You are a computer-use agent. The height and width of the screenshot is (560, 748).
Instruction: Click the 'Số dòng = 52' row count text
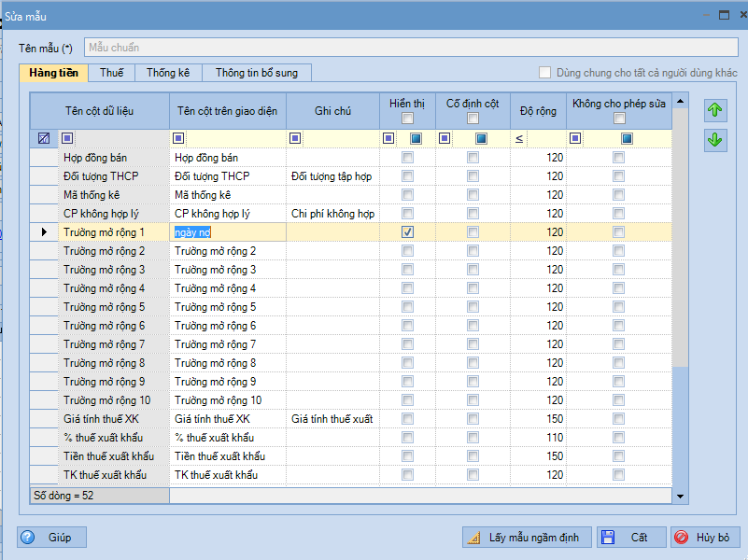64,496
